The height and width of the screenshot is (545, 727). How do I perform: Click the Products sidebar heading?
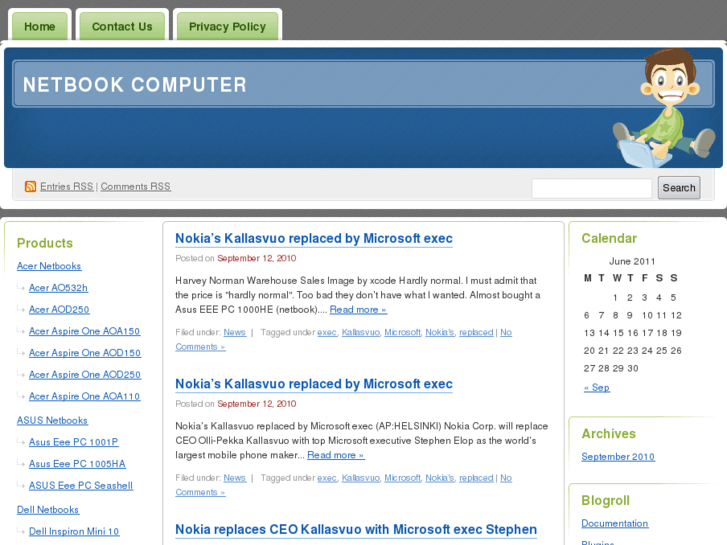pos(45,243)
